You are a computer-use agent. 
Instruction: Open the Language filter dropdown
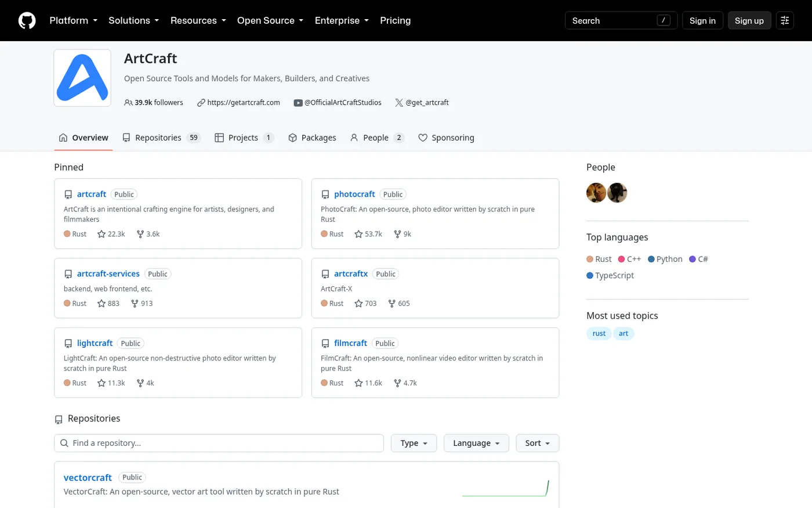pyautogui.click(x=476, y=443)
